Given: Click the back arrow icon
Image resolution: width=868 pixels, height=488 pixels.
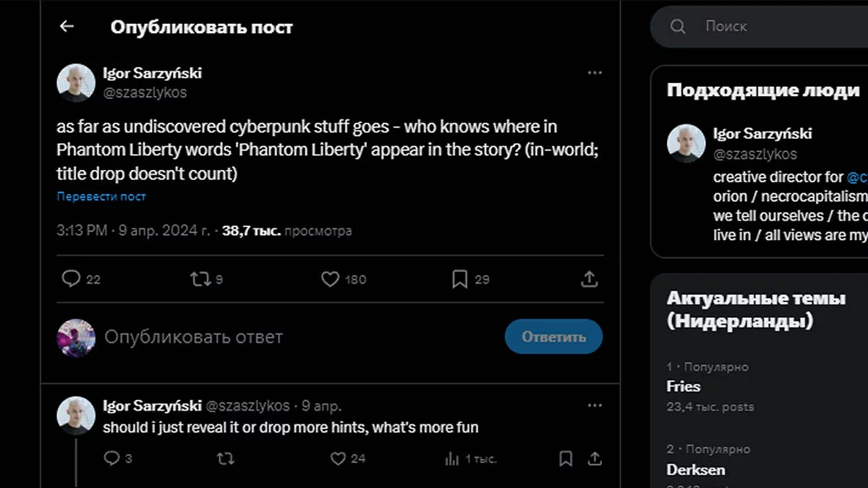Looking at the screenshot, I should (x=67, y=27).
